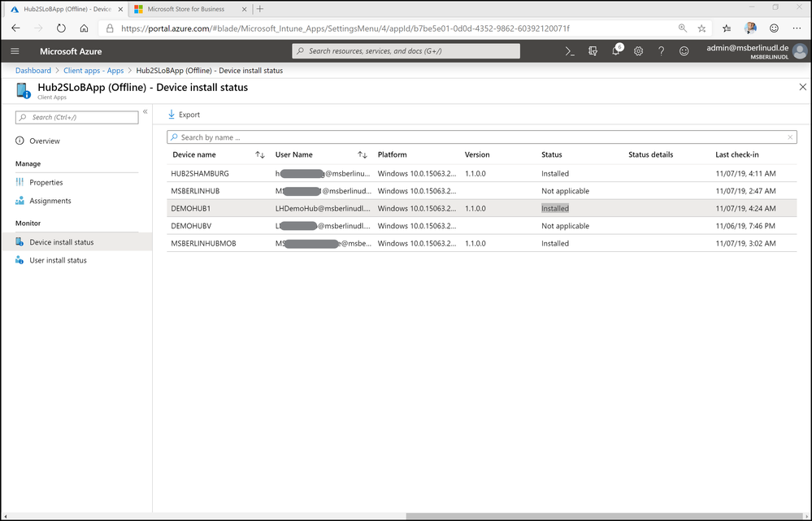
Task: Click version 1.1.0.0 in MSBERLINHUBMOB row
Action: (475, 243)
